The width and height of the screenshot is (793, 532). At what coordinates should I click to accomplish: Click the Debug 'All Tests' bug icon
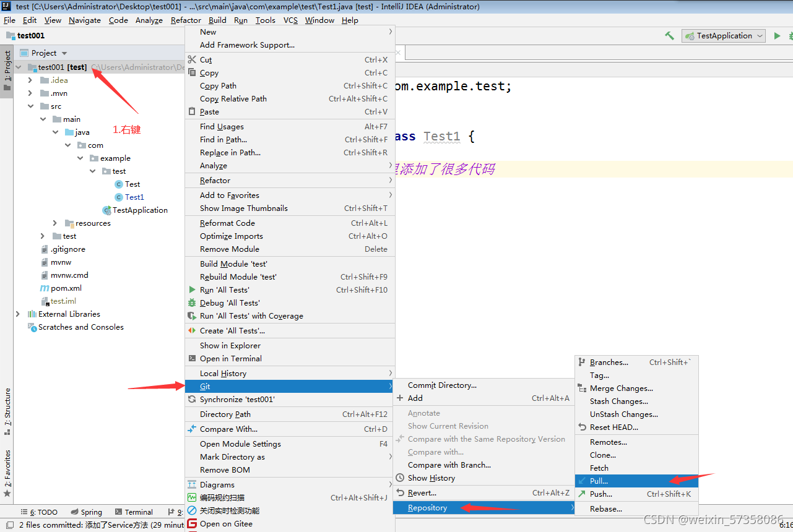coord(192,302)
